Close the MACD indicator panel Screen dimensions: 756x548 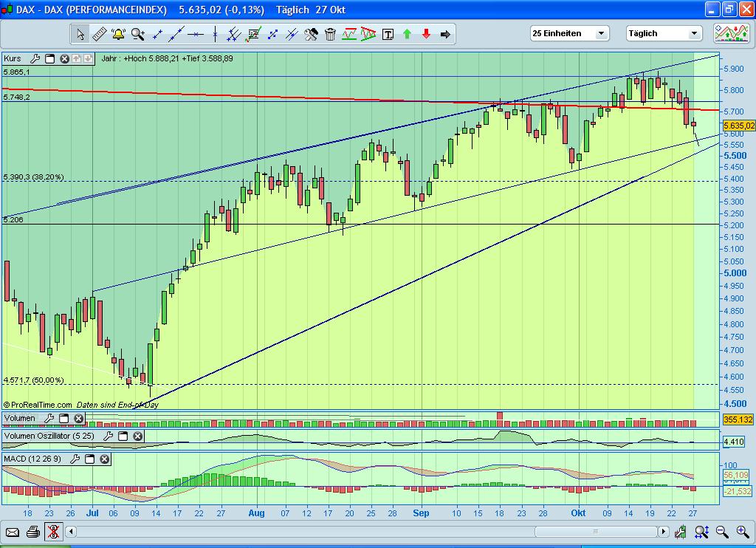point(105,459)
